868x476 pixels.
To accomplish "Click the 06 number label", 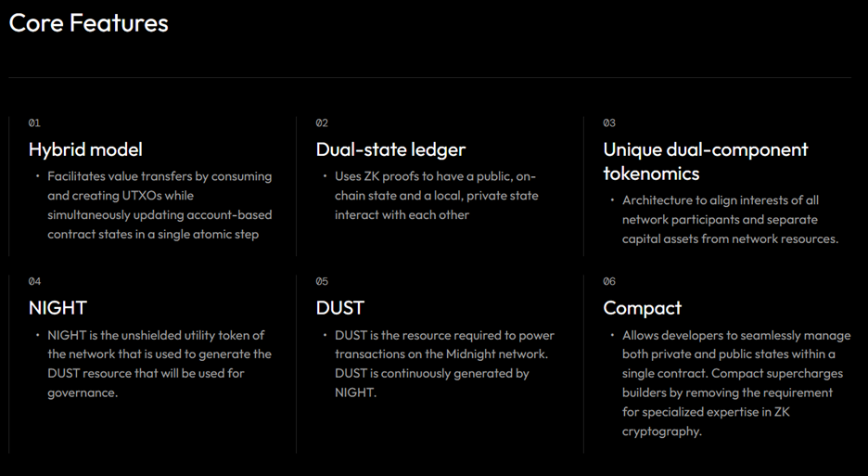I will click(x=609, y=281).
